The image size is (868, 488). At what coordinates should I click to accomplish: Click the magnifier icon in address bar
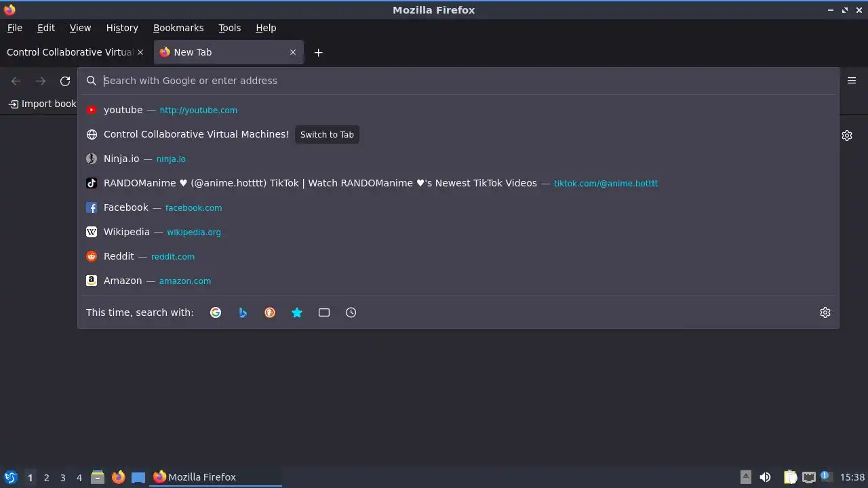[92, 81]
